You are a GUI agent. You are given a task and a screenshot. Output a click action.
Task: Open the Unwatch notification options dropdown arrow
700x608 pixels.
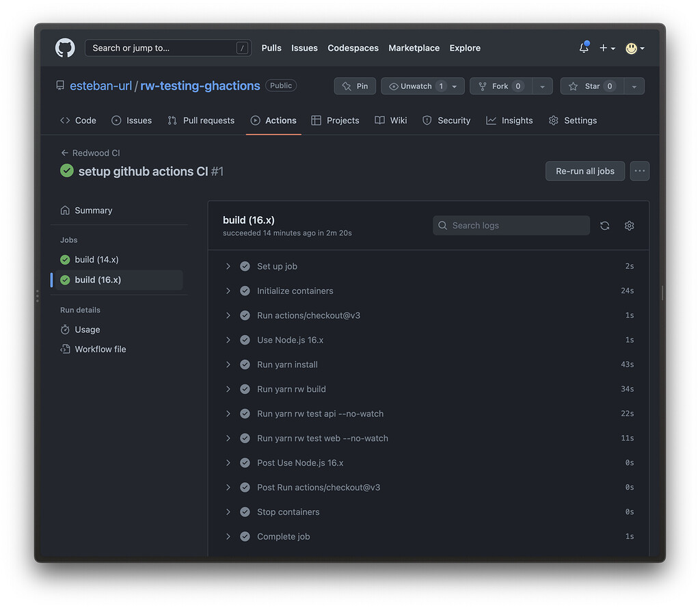coord(455,86)
